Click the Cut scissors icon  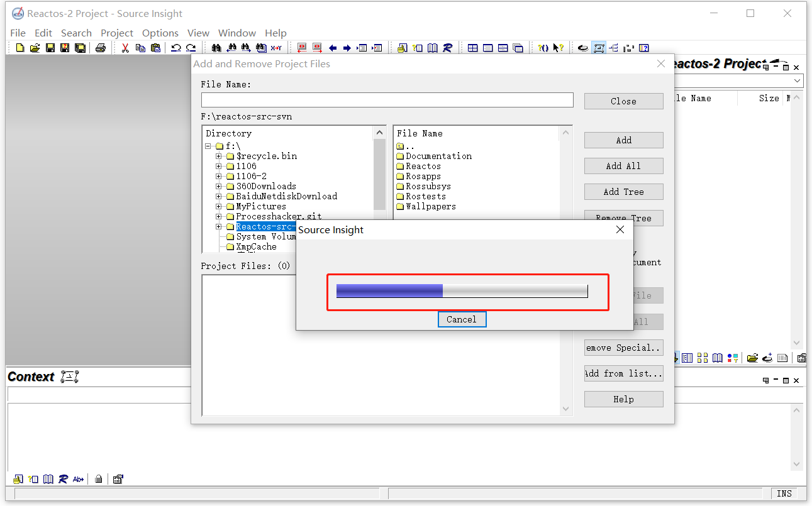pyautogui.click(x=125, y=48)
